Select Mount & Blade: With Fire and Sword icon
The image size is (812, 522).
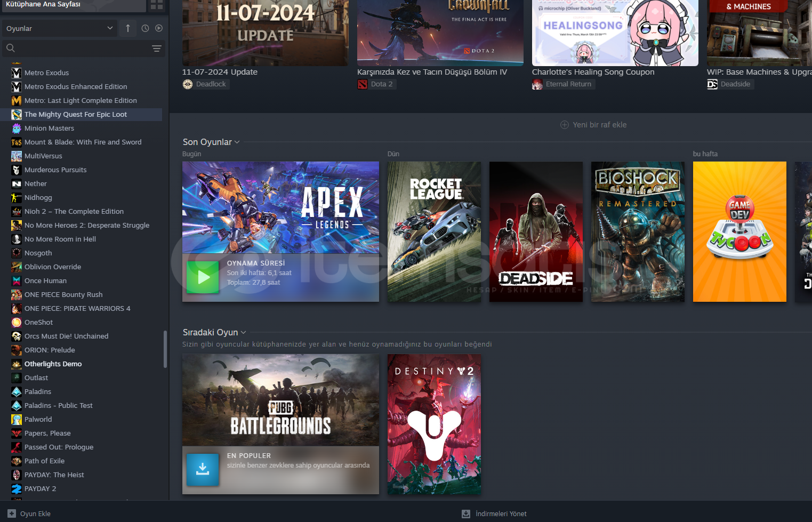click(x=17, y=142)
